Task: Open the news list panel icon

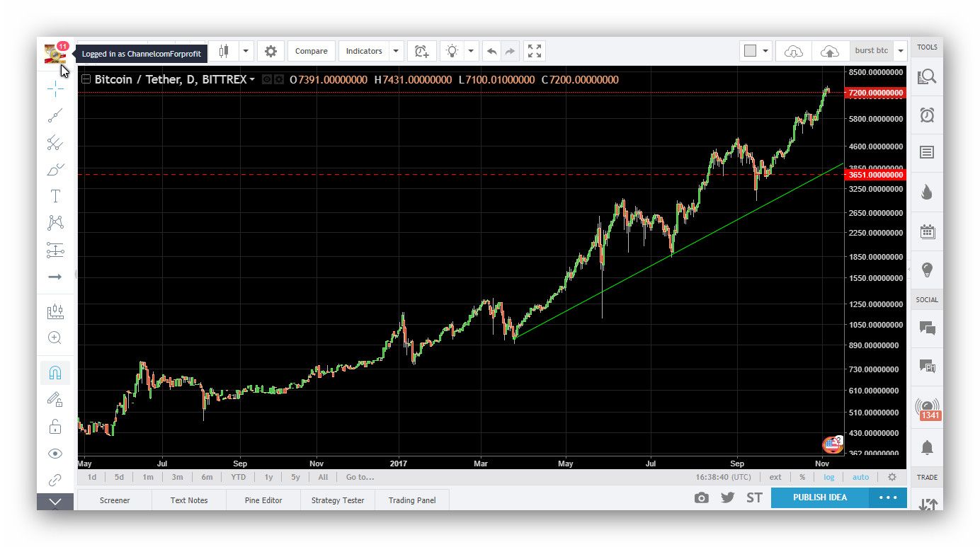Action: 927,152
